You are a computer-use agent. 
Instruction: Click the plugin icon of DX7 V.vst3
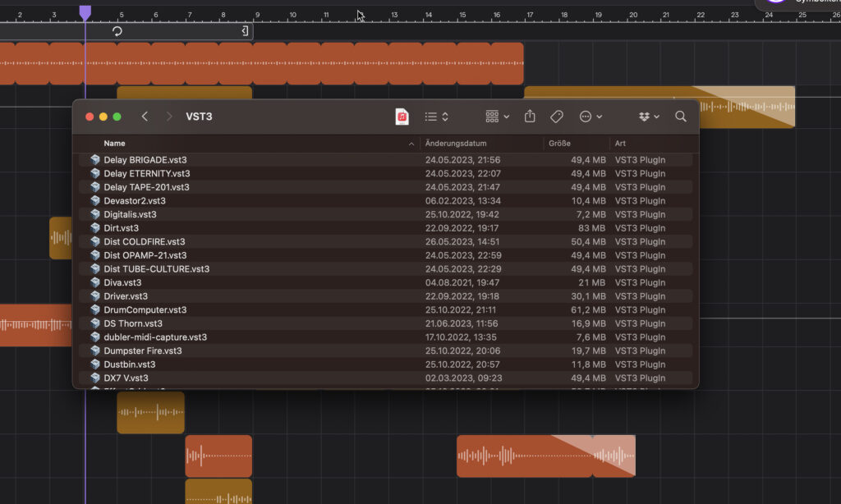[x=95, y=378]
